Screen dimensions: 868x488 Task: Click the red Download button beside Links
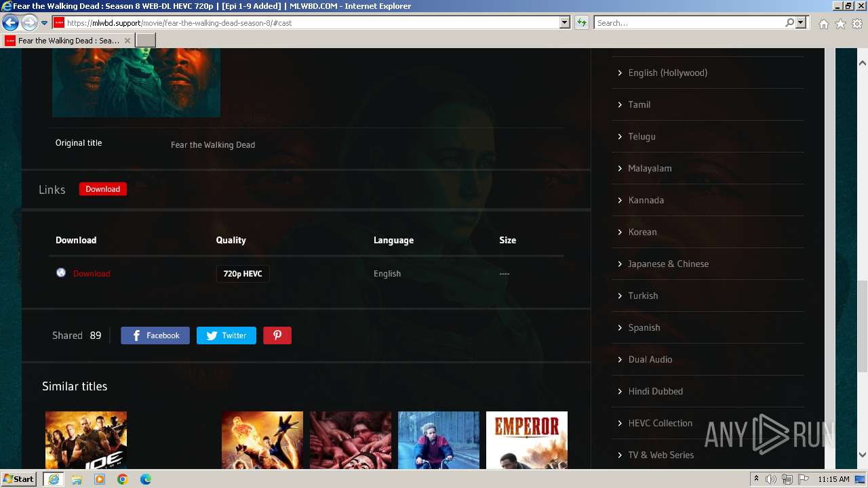tap(103, 189)
